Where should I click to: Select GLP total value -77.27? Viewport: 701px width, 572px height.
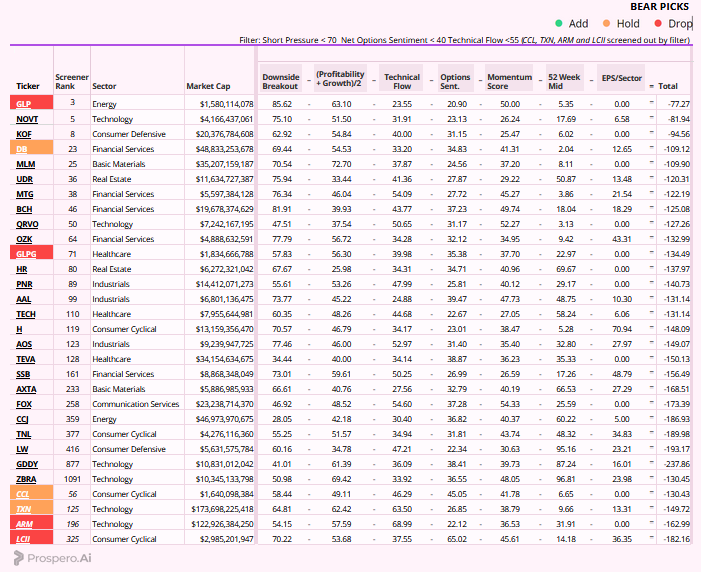(x=679, y=104)
